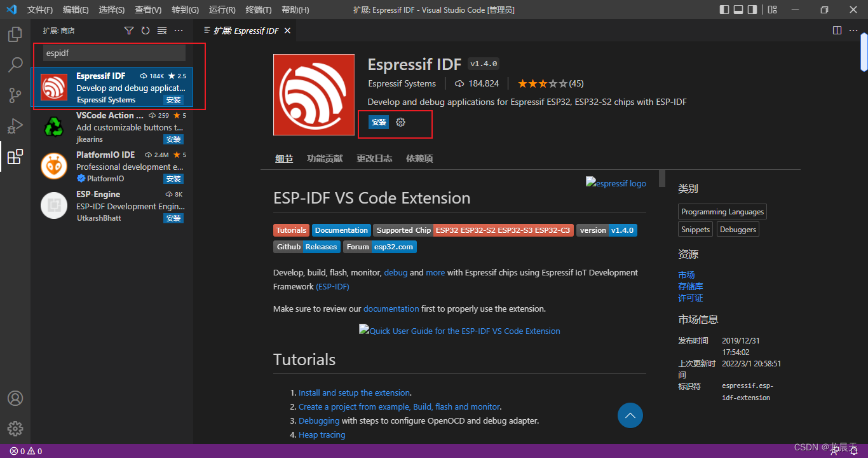Open the 运行(R) menu
The image size is (868, 458).
(x=222, y=10)
